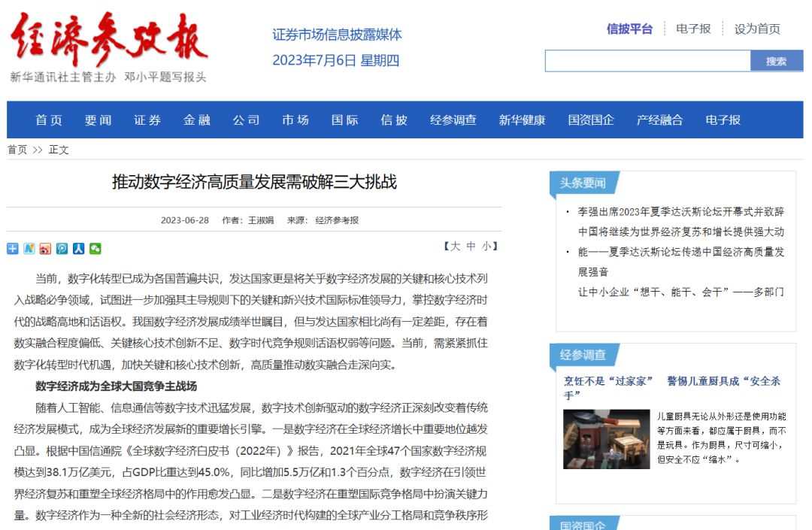Click 首页 in the breadcrumb trail
The height and width of the screenshot is (530, 812).
[17, 150]
